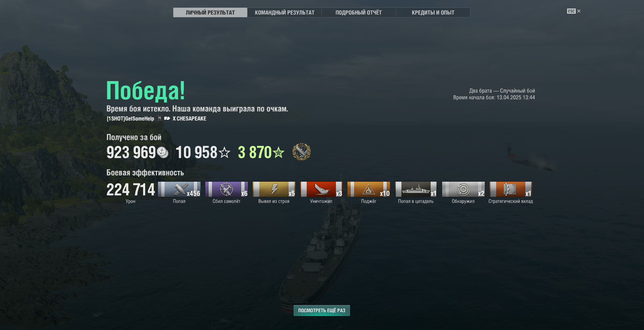Open the 'Подробный отчёт' tab
Viewport: 644px width, 330px height.
click(x=359, y=12)
